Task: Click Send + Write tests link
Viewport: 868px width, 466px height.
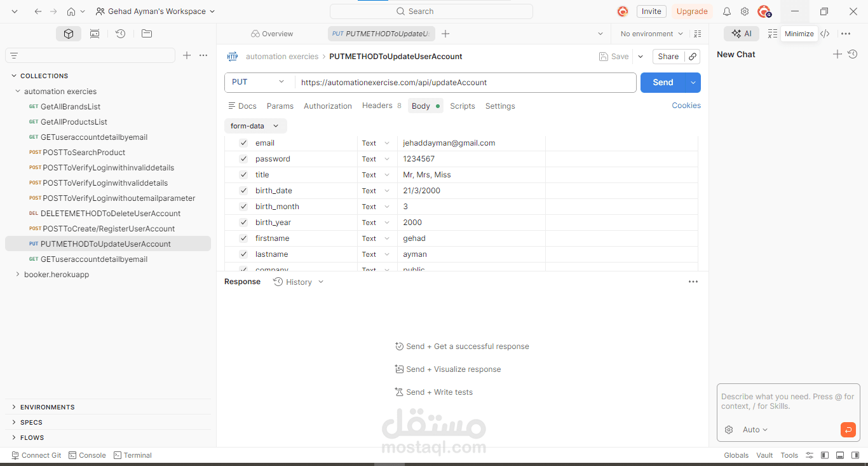Action: tap(434, 392)
